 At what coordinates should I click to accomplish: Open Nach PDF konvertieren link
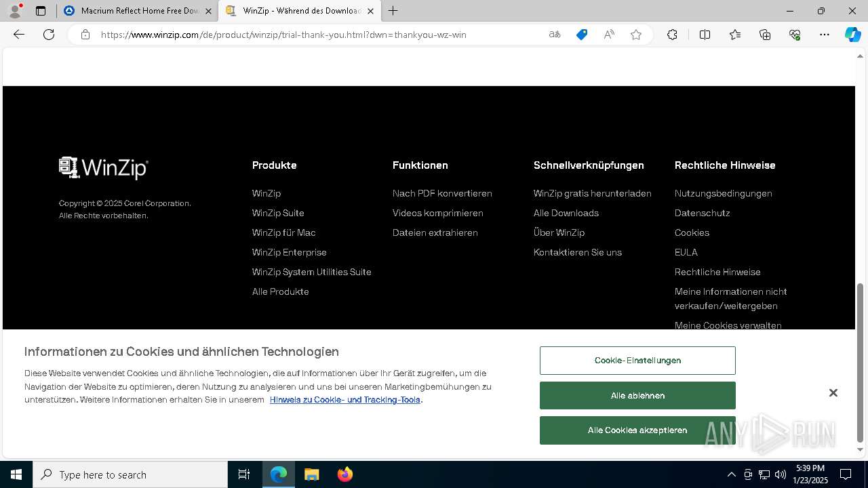442,193
